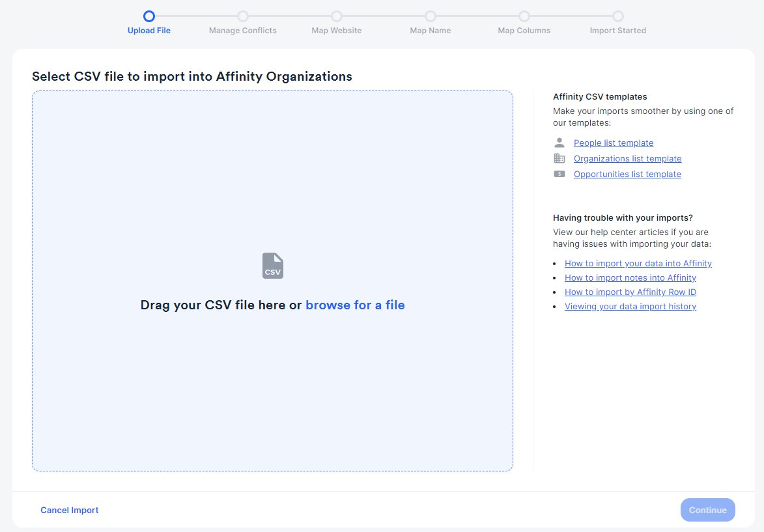Image resolution: width=764 pixels, height=532 pixels.
Task: Select the Map Name step indicator
Action: point(431,16)
